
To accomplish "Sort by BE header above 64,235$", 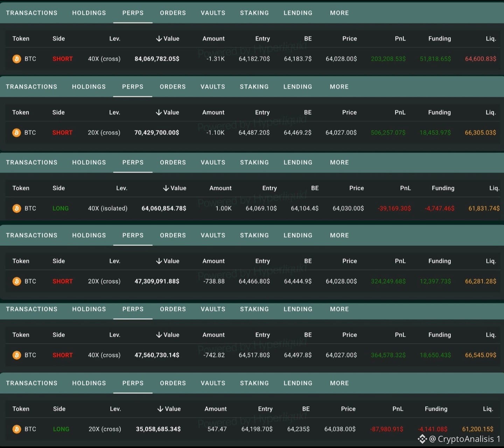I will [x=306, y=409].
